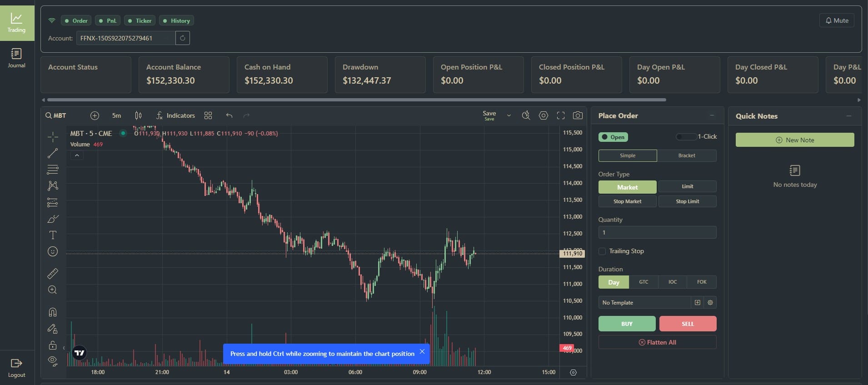Collapse the chart legend chevron

77,155
